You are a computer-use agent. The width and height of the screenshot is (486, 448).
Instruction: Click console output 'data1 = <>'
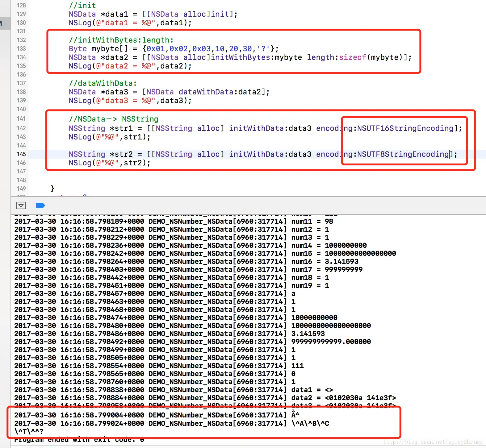click(x=312, y=390)
